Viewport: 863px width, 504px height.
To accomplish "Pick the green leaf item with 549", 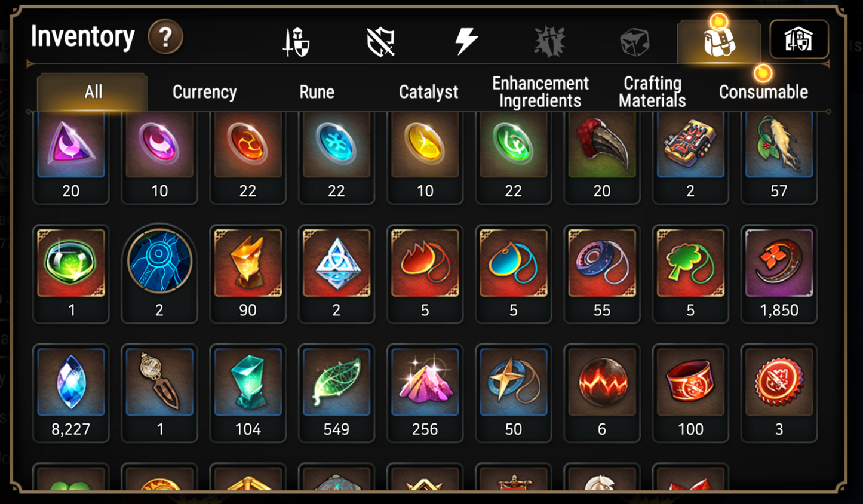I will coord(336,393).
